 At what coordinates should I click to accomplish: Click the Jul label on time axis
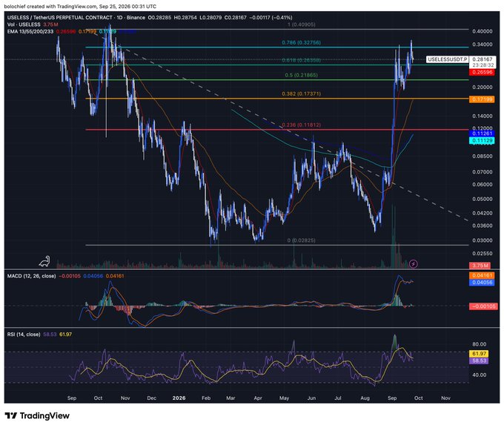coord(338,398)
